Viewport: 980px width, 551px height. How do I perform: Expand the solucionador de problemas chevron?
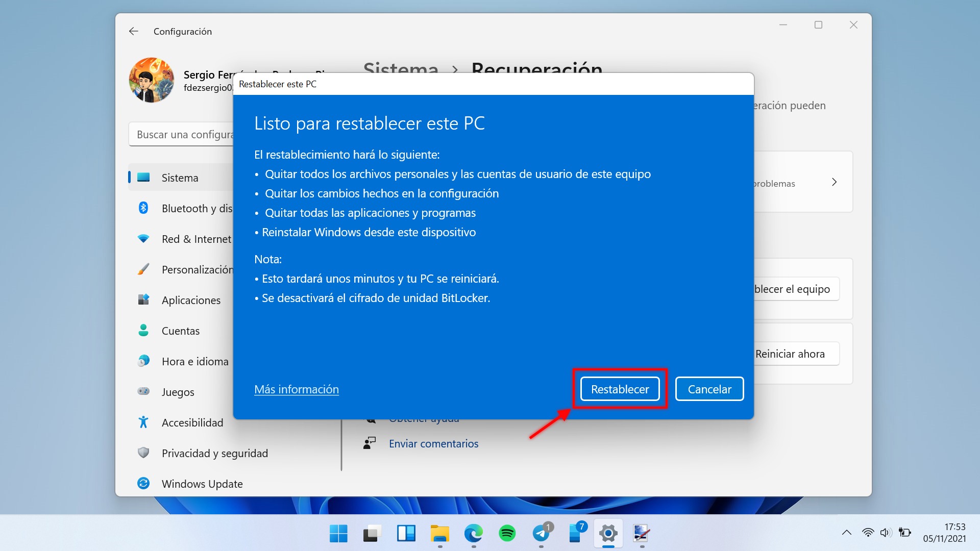click(834, 182)
